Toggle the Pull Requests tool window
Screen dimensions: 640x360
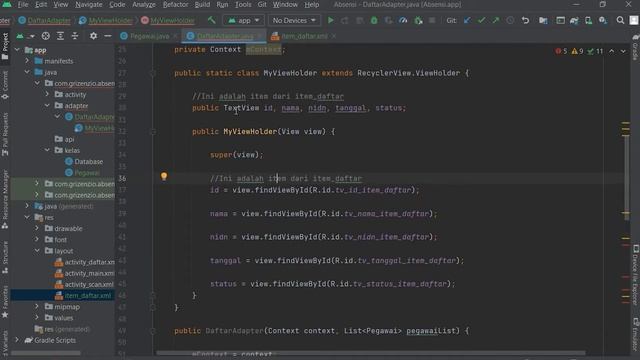(5, 134)
